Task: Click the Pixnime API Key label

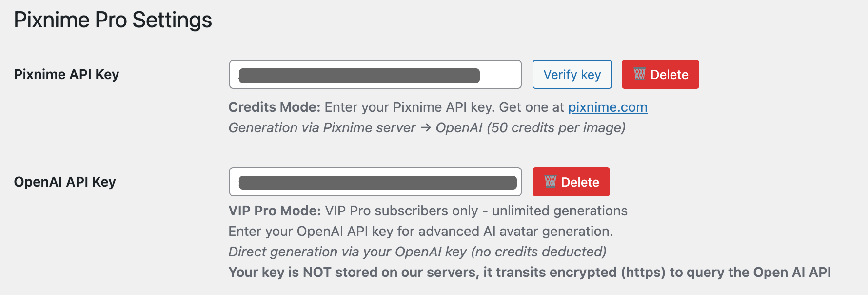Action: click(x=66, y=74)
